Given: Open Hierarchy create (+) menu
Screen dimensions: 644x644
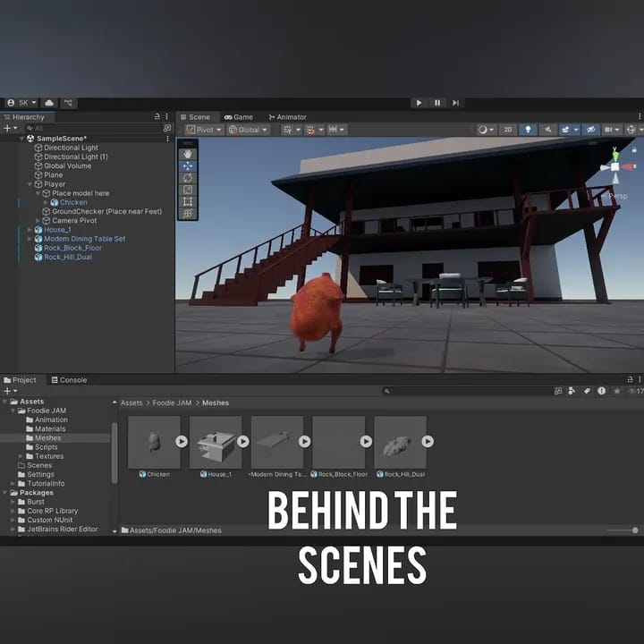Looking at the screenshot, I should coord(10,129).
